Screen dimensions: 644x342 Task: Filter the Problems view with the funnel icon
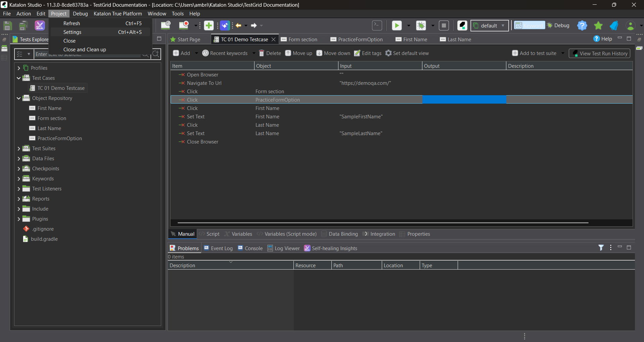(601, 248)
